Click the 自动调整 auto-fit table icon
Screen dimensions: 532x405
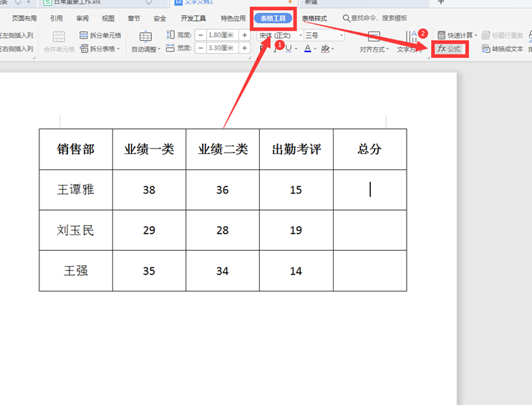[145, 37]
